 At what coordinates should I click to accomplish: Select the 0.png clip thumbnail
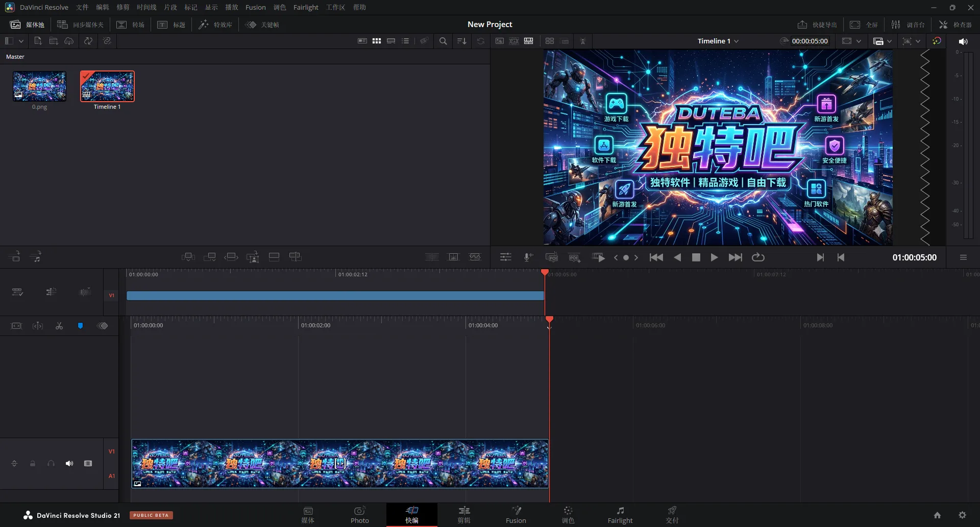(39, 86)
